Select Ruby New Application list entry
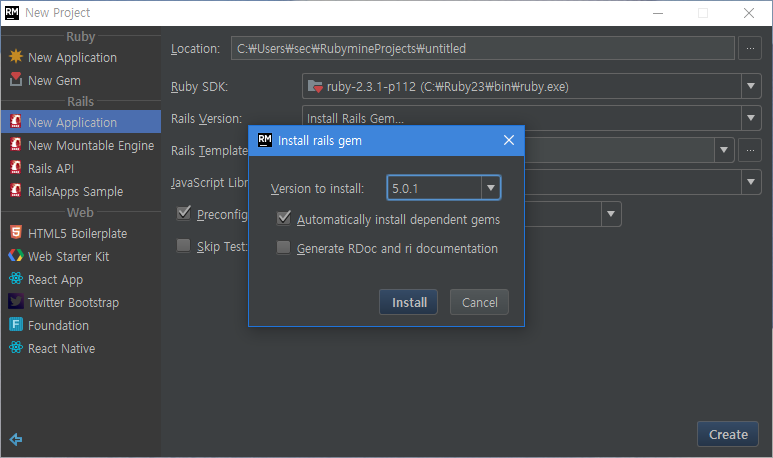 81,58
